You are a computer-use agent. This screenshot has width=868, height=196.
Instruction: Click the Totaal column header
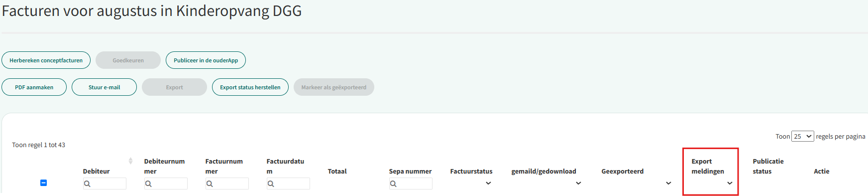pos(337,171)
